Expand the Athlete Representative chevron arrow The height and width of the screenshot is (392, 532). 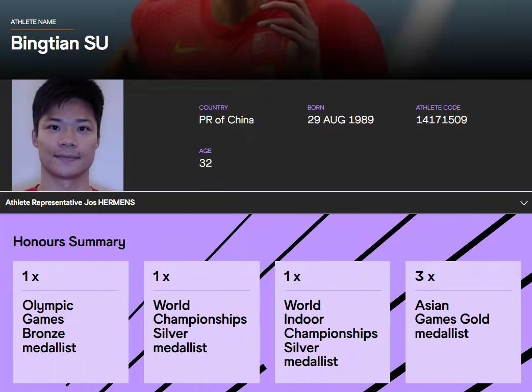click(523, 203)
